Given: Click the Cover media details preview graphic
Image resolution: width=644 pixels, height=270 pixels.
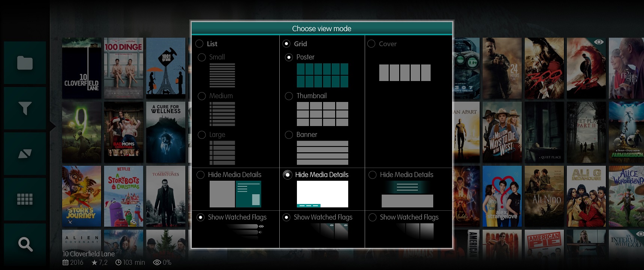Looking at the screenshot, I should (407, 194).
